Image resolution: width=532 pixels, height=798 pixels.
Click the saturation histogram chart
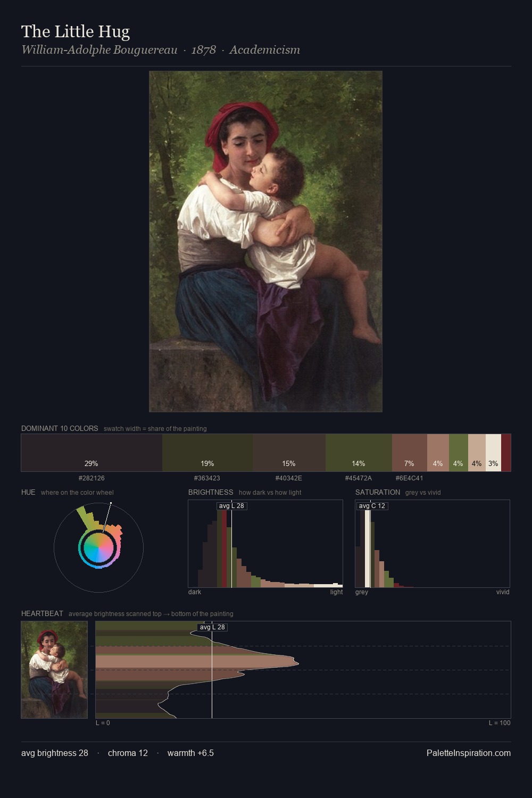[433, 544]
